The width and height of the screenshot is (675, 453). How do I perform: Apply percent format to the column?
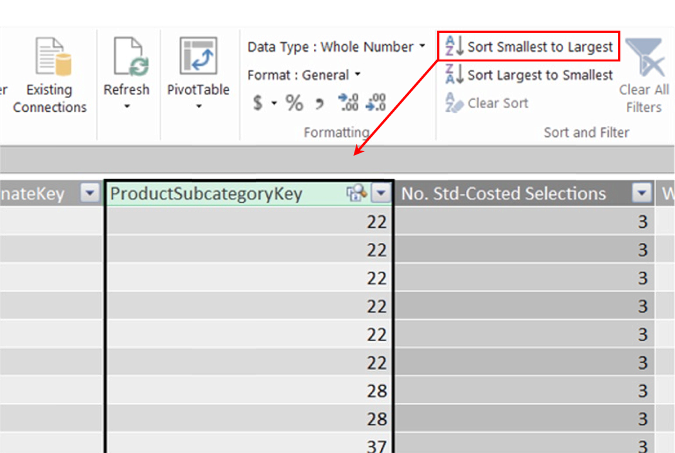click(293, 102)
